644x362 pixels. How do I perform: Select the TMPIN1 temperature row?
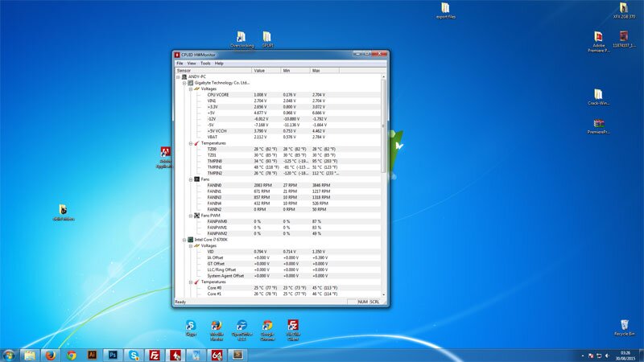click(x=278, y=167)
